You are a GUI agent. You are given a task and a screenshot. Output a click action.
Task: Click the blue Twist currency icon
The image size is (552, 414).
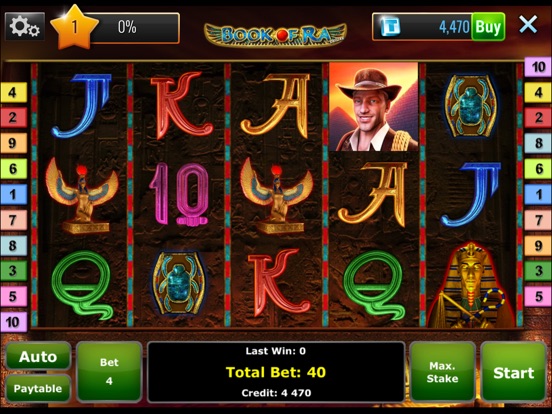coord(391,27)
